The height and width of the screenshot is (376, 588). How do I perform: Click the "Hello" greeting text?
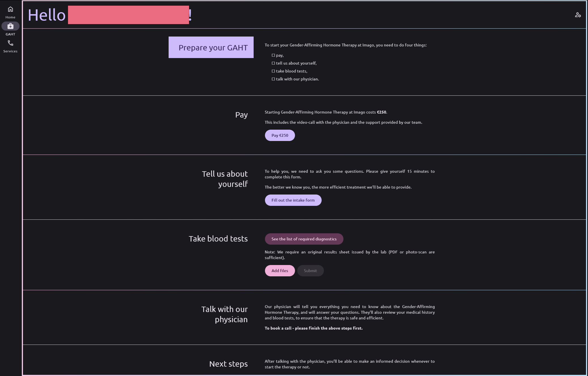click(x=47, y=15)
